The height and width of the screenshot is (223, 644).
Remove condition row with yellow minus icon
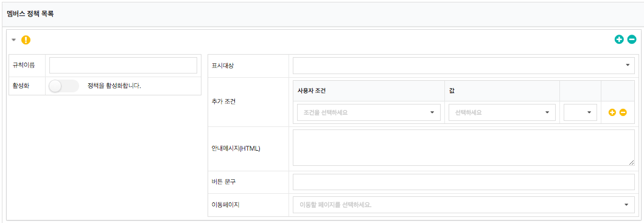coord(623,112)
